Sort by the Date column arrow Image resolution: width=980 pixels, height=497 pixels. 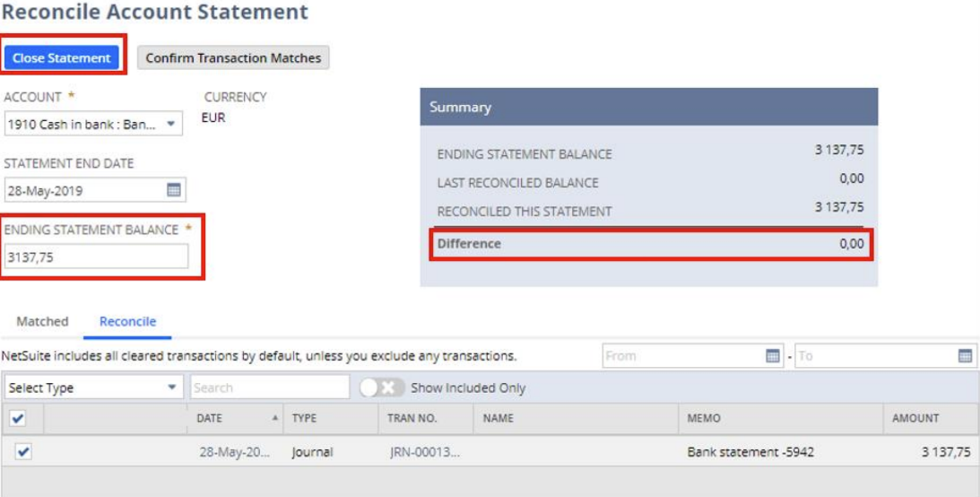click(x=274, y=419)
